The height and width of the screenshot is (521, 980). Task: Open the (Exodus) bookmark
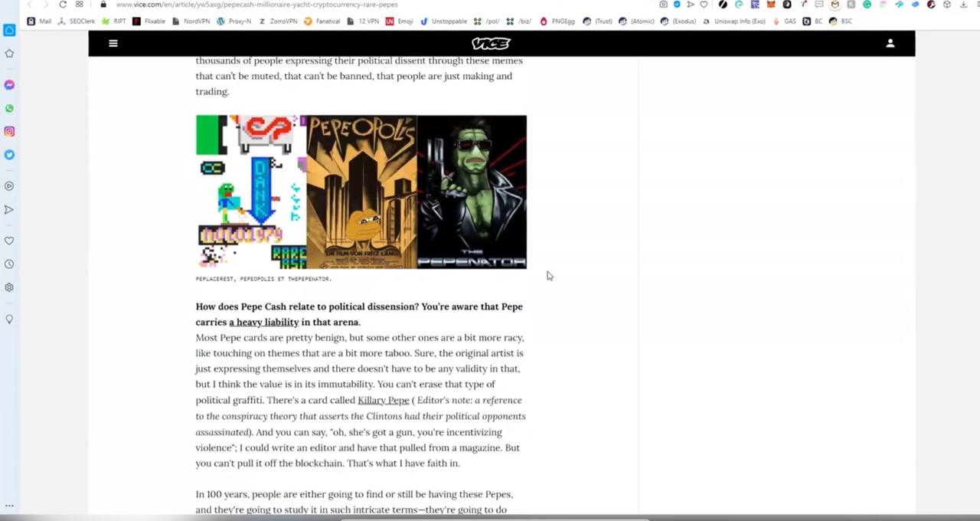678,21
